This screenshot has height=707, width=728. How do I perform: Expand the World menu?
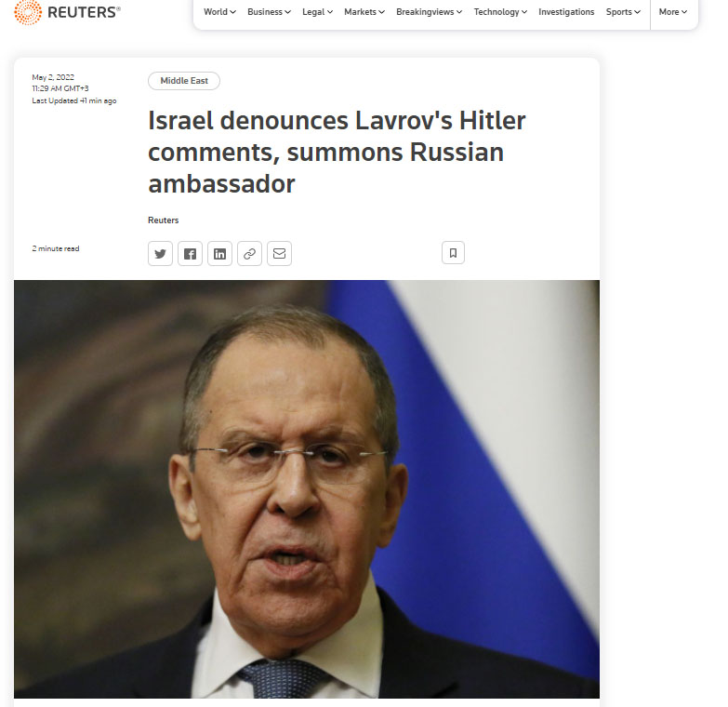(219, 12)
